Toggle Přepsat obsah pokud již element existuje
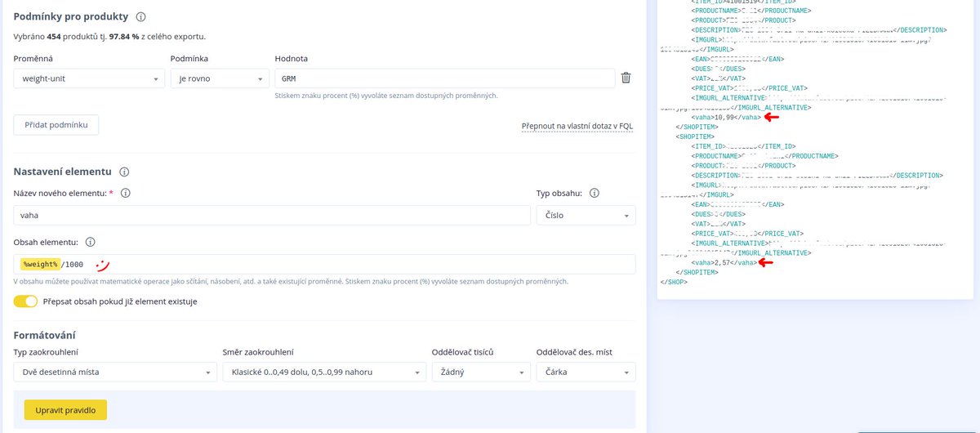Viewport: 980px width, 433px height. pos(26,301)
